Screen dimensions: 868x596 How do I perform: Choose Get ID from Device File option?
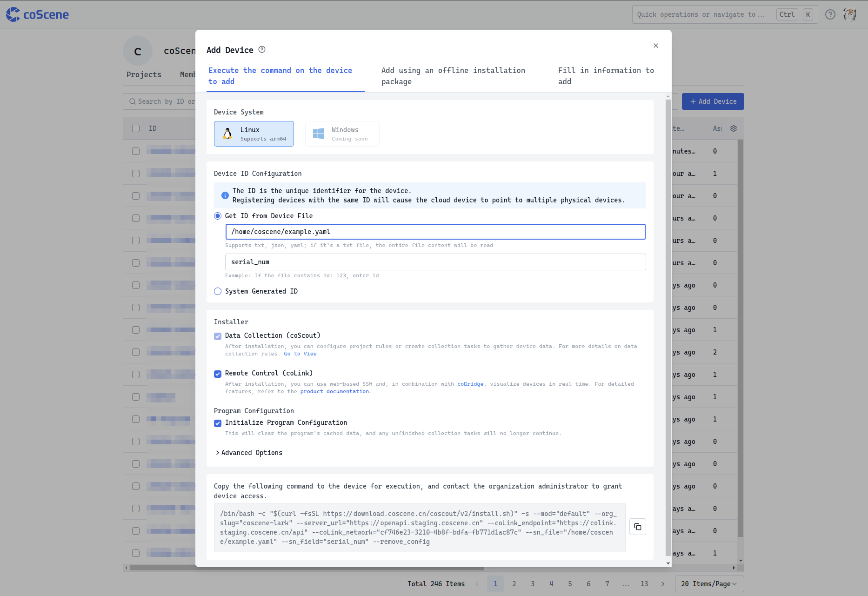[x=218, y=216]
